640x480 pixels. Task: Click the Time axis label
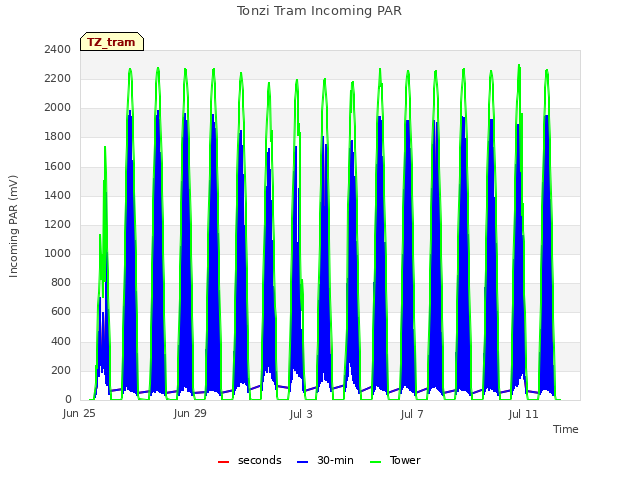(565, 429)
